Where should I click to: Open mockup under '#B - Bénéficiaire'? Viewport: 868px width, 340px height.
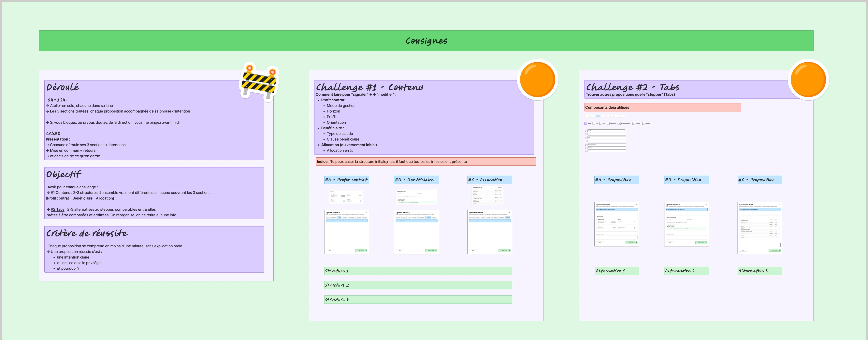tap(416, 232)
